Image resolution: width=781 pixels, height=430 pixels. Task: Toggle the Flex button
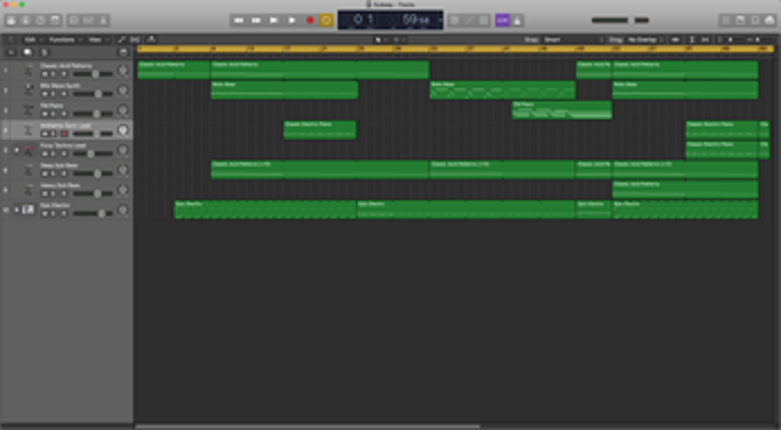pos(135,40)
